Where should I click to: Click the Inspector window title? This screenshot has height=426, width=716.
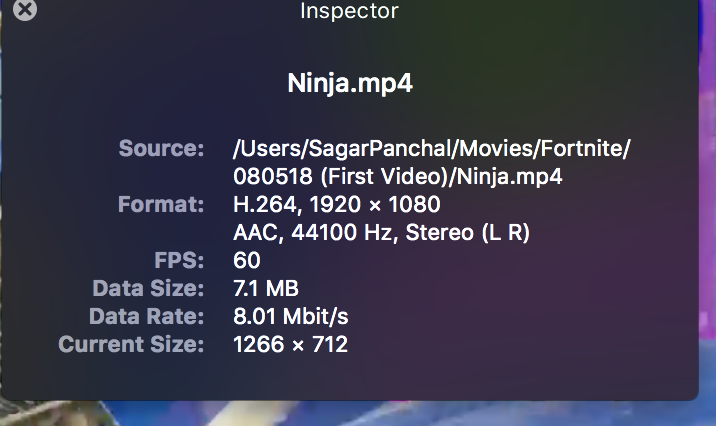[x=349, y=11]
